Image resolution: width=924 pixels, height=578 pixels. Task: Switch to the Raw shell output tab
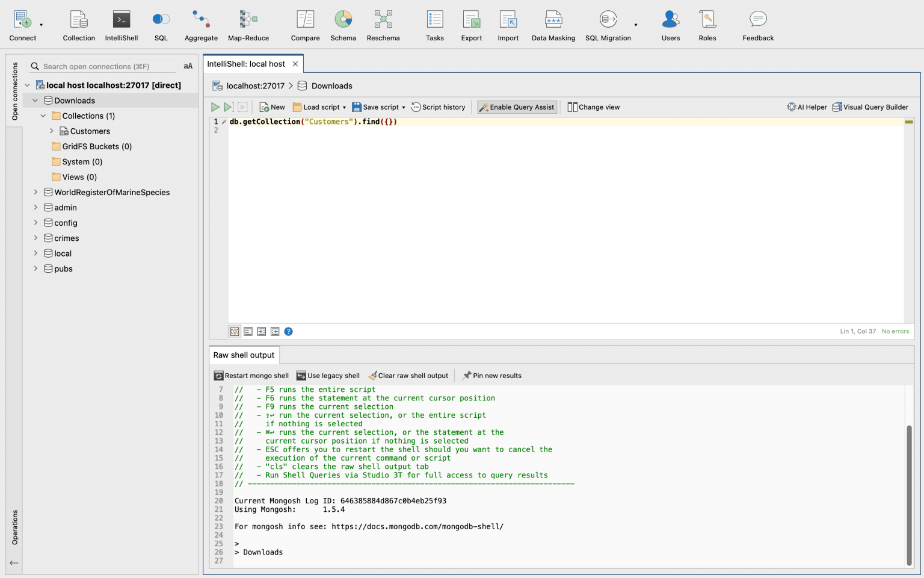pos(244,355)
